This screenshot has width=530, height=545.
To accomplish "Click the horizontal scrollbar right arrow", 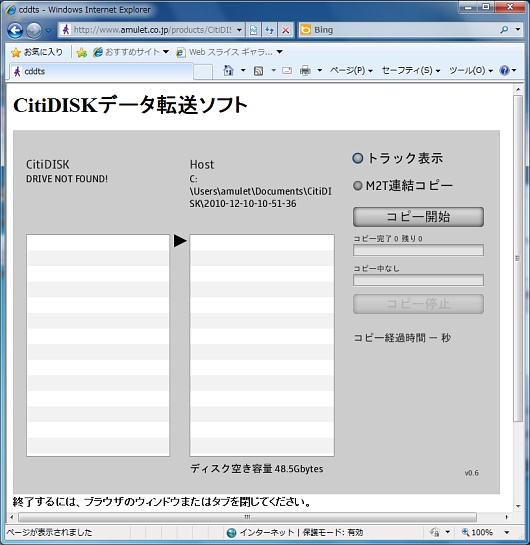I will 507,517.
